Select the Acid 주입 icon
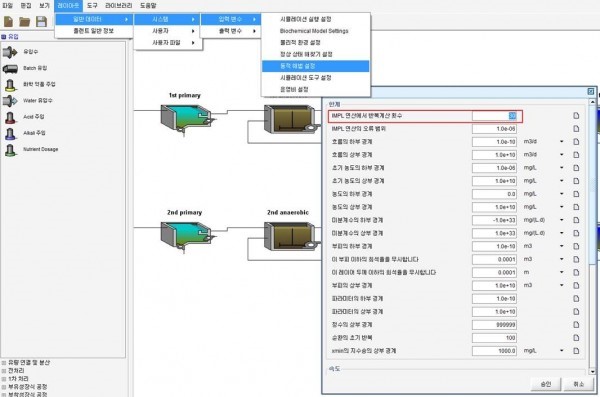Image resolution: width=600 pixels, height=397 pixels. click(10, 117)
